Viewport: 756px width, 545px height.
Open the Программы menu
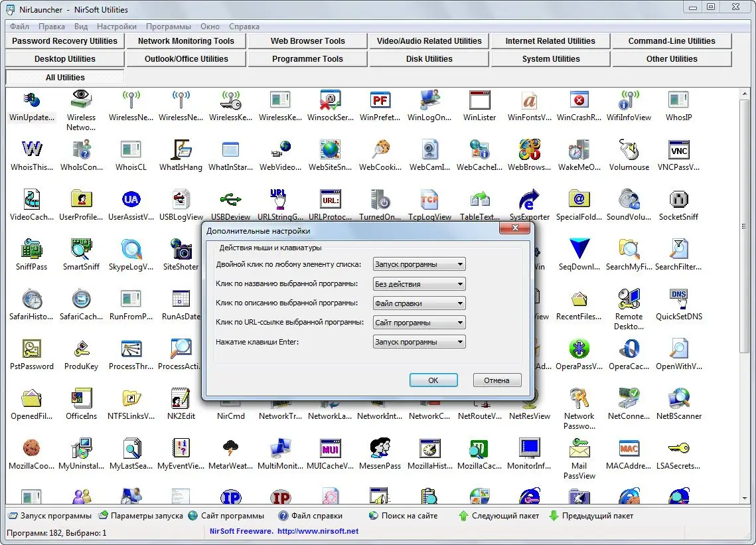point(169,27)
